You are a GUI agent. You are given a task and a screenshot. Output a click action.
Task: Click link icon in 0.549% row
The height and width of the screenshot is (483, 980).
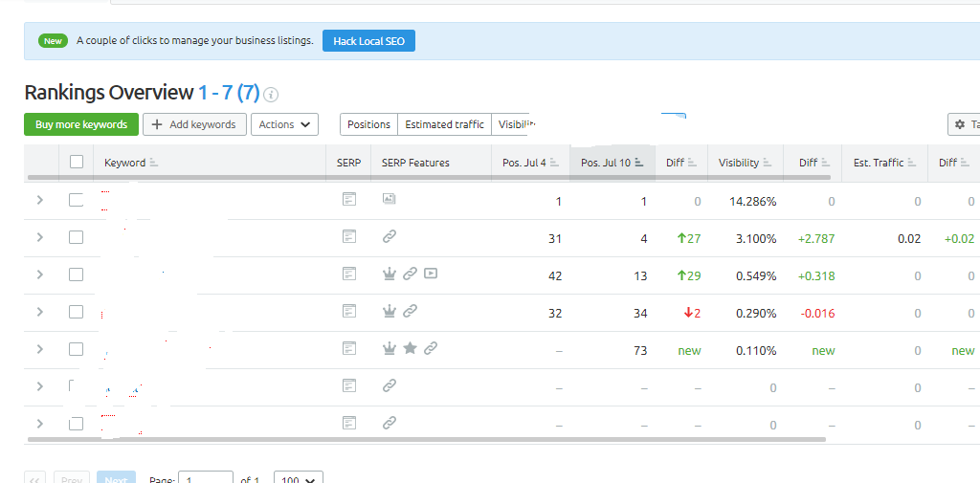410,274
